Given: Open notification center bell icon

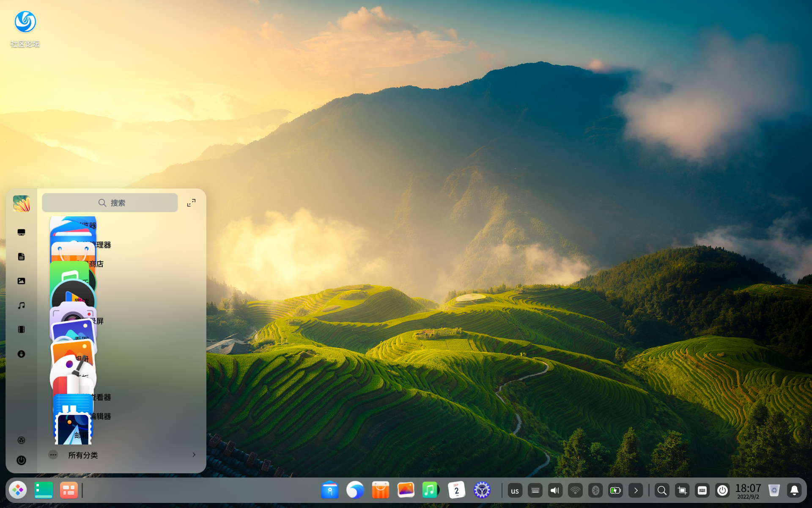Looking at the screenshot, I should point(794,491).
